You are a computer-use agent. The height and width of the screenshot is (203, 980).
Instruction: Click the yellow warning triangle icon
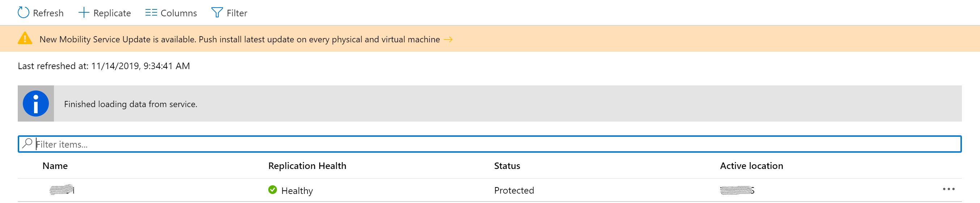(x=25, y=38)
